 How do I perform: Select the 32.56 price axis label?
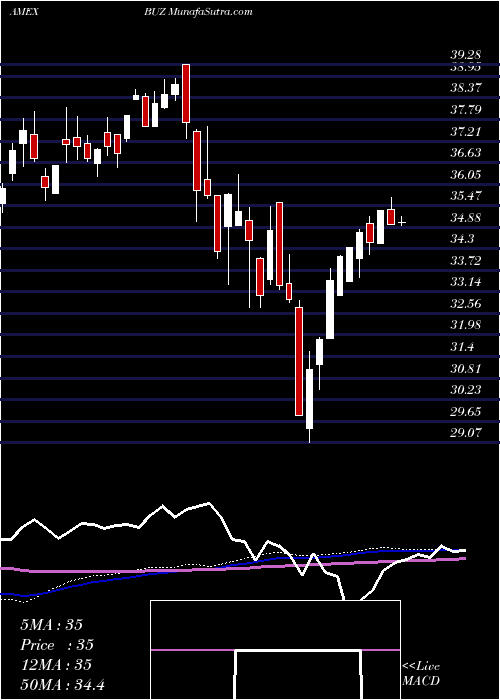point(466,304)
